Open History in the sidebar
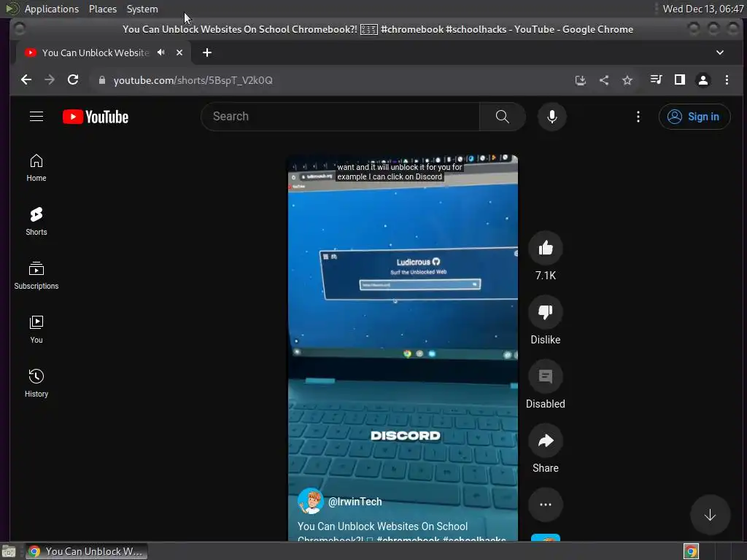This screenshot has height=560, width=747. click(36, 384)
